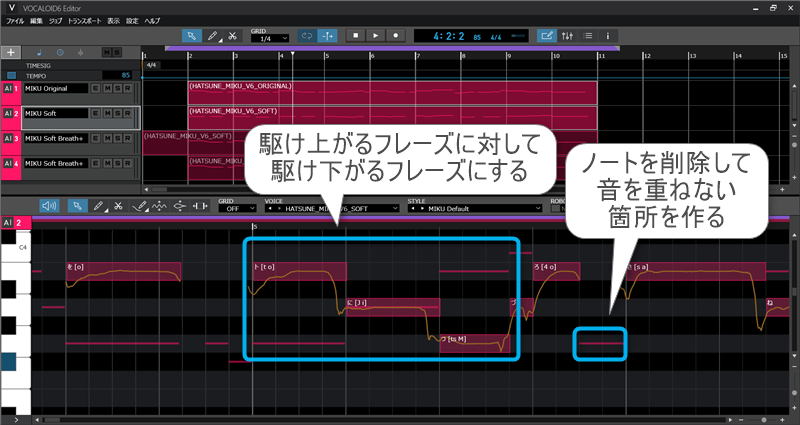The width and height of the screenshot is (800, 425).
Task: Select the pitch curve drawing tool
Action: coord(139,206)
